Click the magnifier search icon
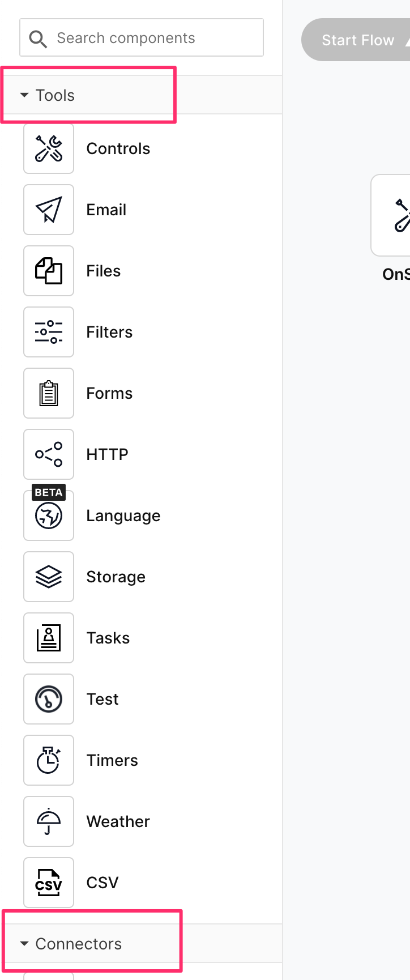The image size is (410, 980). click(x=38, y=39)
